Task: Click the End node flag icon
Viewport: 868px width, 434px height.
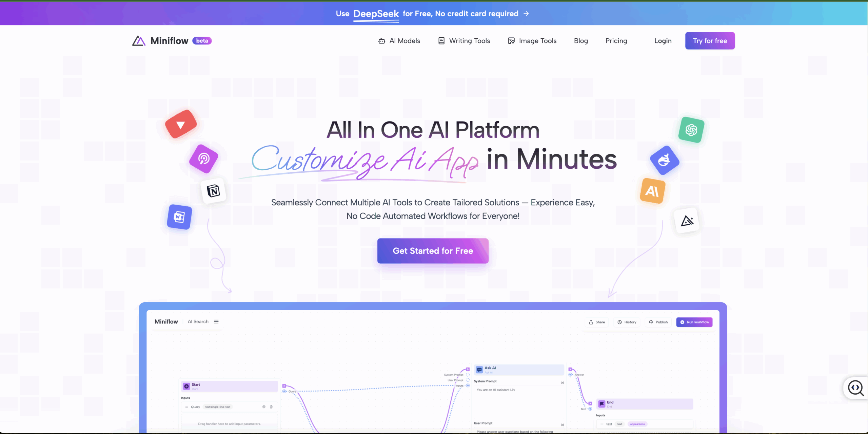Action: click(602, 404)
